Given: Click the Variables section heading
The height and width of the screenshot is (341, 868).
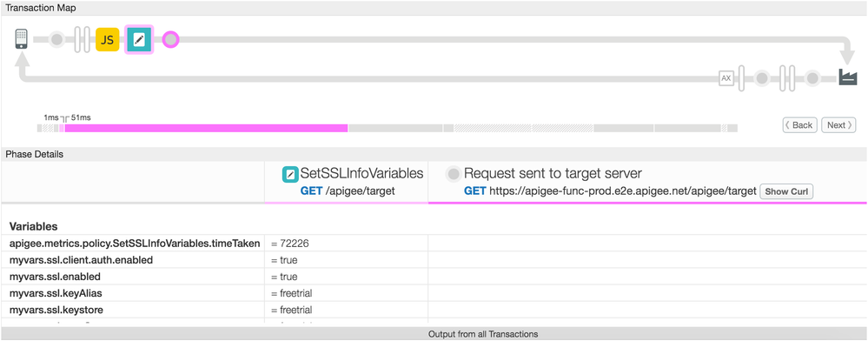Looking at the screenshot, I should [x=34, y=226].
